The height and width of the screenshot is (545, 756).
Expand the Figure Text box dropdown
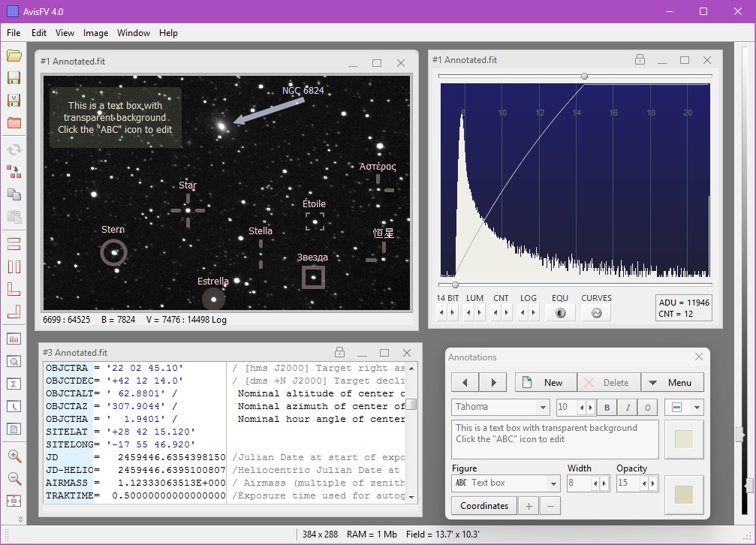coord(505,483)
